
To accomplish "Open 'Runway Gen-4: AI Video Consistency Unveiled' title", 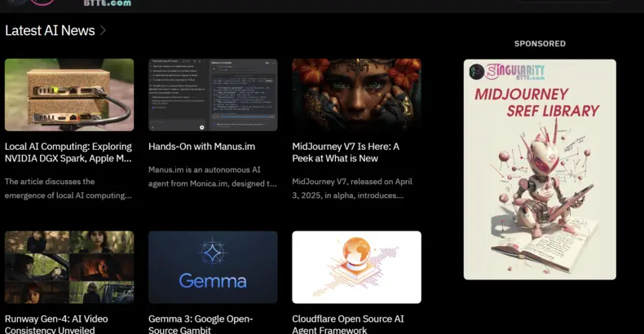I will pos(56,324).
